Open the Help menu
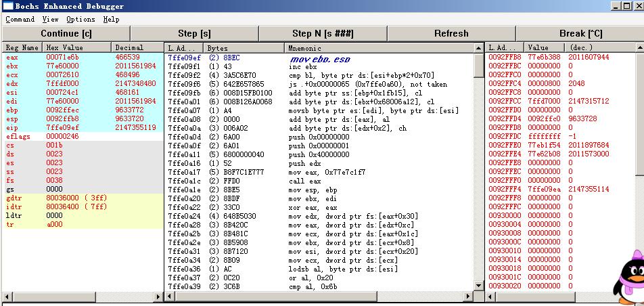The height and width of the screenshot is (306, 644). 112,20
